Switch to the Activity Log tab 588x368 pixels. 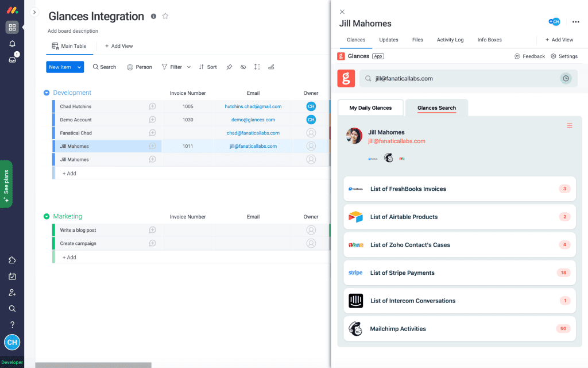point(450,40)
